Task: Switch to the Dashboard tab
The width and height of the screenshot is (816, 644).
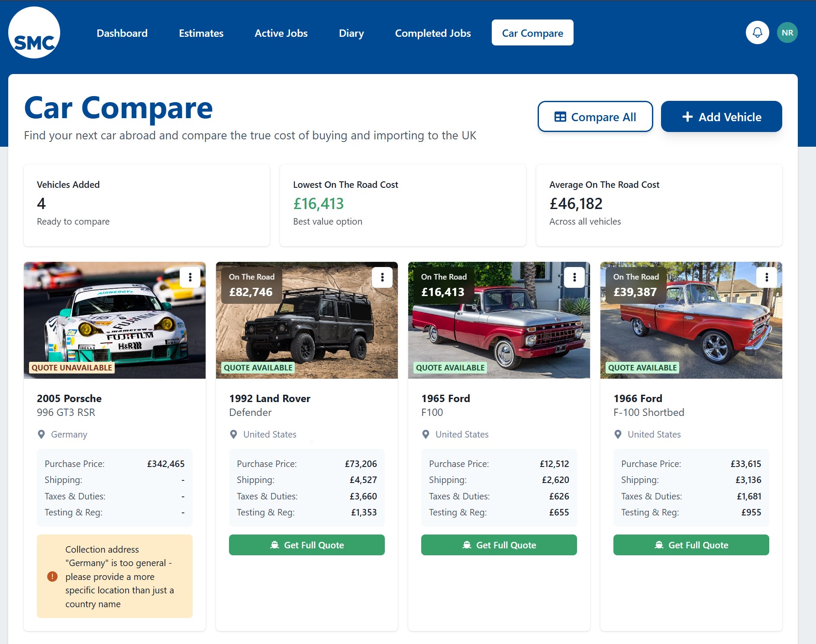Action: 123,33
